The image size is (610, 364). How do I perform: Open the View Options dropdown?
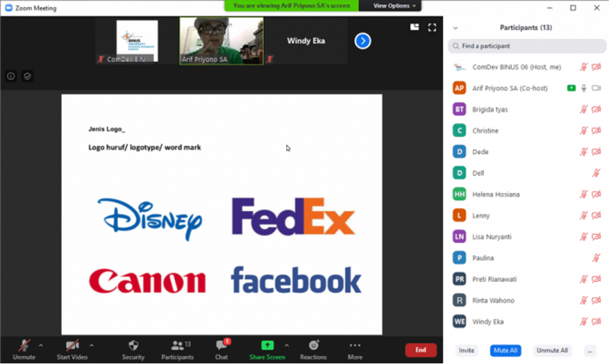[x=394, y=6]
